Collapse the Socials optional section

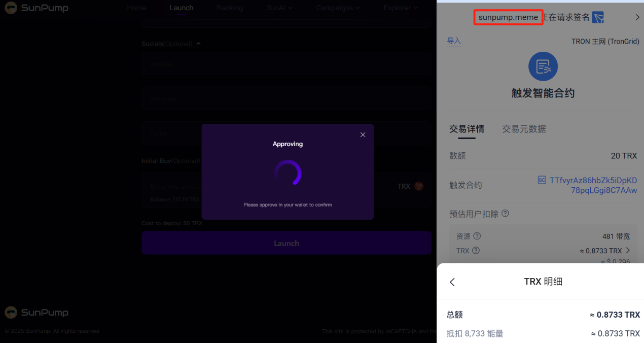coord(198,44)
